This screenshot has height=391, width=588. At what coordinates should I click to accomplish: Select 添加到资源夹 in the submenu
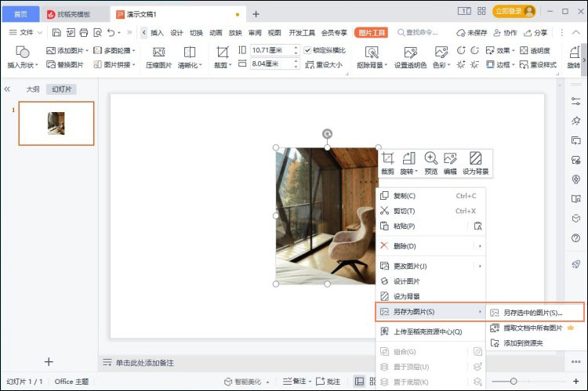click(x=535, y=343)
